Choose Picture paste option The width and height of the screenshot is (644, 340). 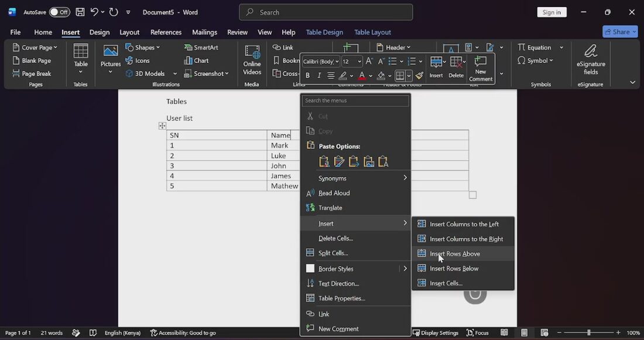368,162
